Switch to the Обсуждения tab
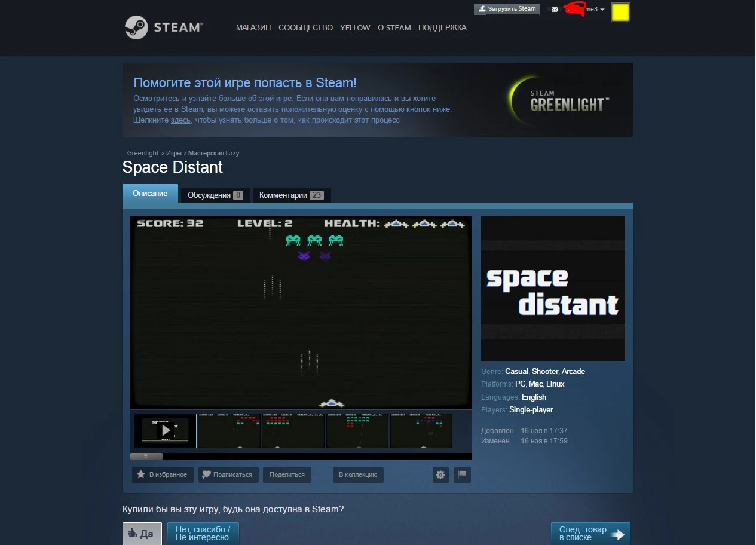Viewport: 756px width, 545px height. [x=215, y=195]
